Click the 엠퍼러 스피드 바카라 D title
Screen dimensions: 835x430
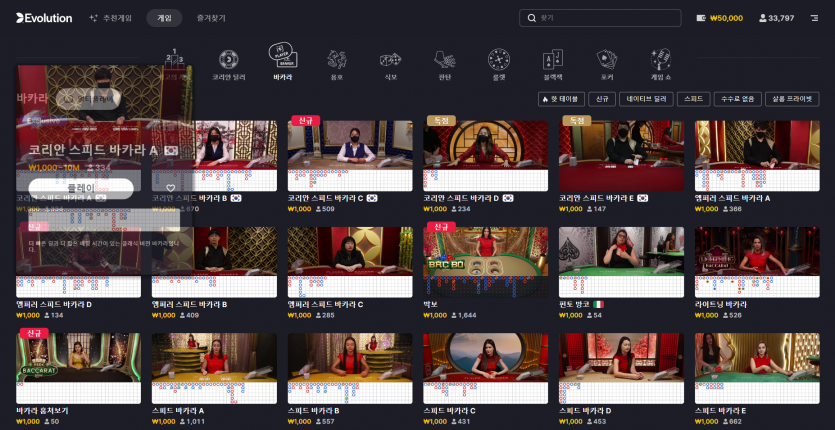tap(54, 304)
